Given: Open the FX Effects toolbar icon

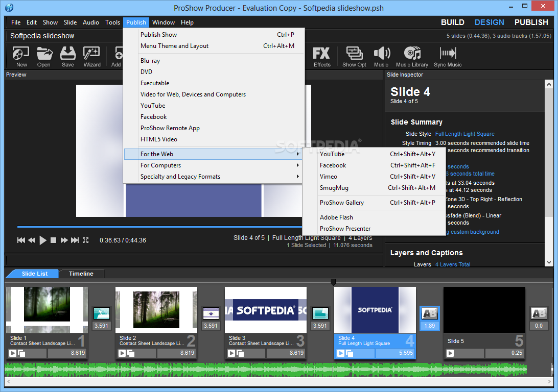Looking at the screenshot, I should pos(322,57).
